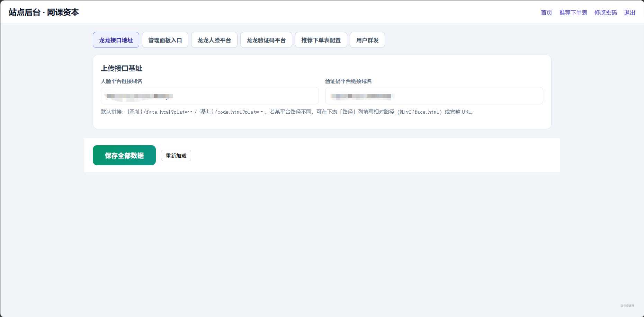Focus the 验证码平台链接域名 input field
The width and height of the screenshot is (644, 317).
(x=434, y=96)
